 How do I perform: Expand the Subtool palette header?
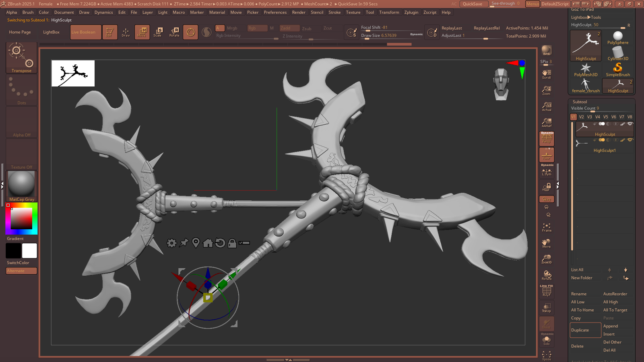tap(580, 102)
